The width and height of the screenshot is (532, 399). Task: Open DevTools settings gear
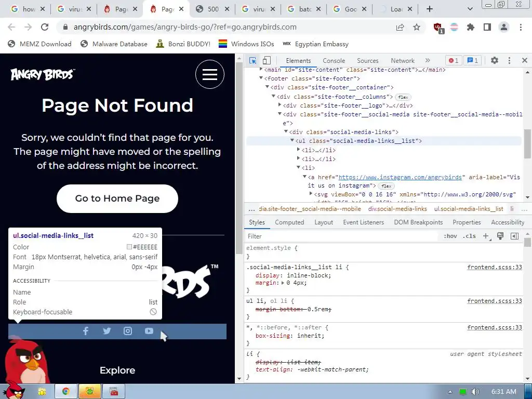[x=495, y=60]
